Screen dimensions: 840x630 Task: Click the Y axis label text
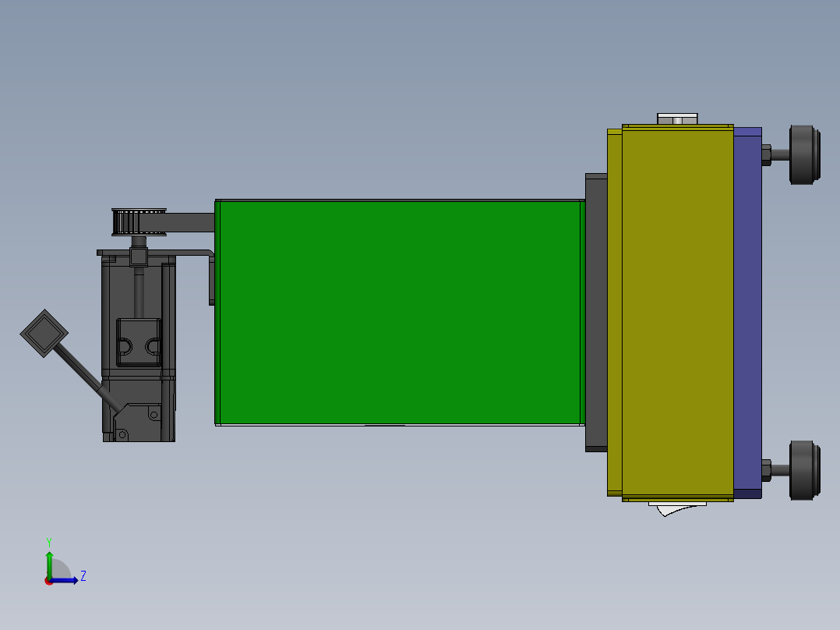51,539
